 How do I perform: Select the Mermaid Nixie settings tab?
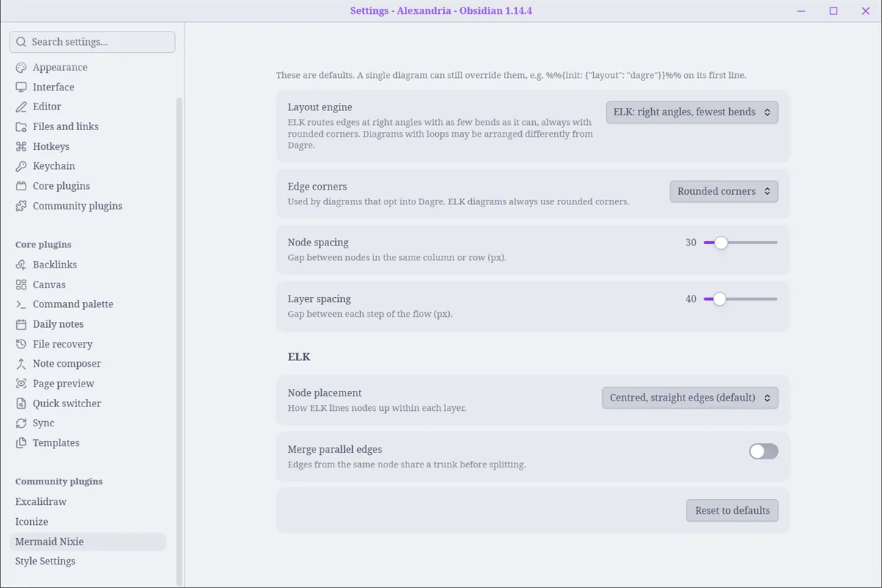[87, 542]
